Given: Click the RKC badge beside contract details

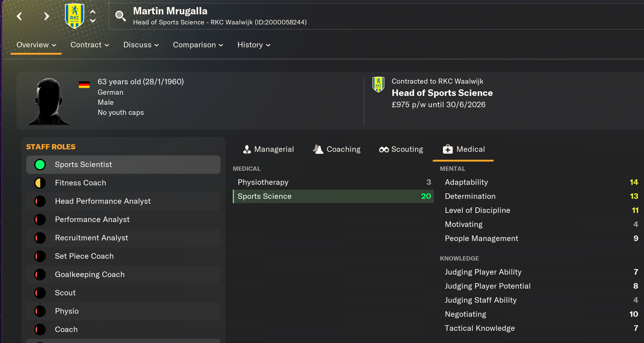Looking at the screenshot, I should coord(378,85).
